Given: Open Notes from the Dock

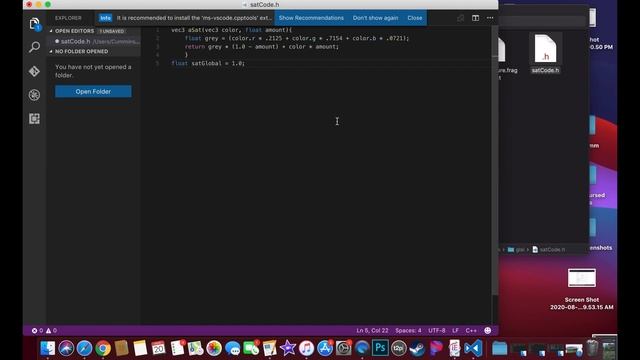Looking at the screenshot, I should 140,348.
